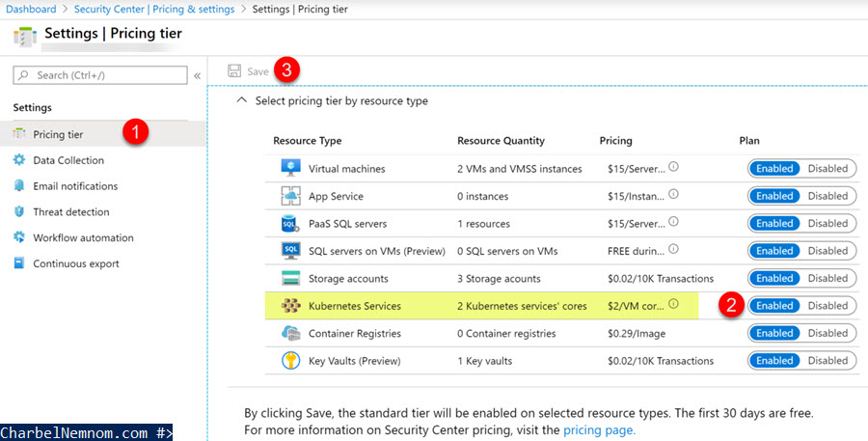The height and width of the screenshot is (441, 868).
Task: Focus the Search (Ctrl+/) field
Action: coord(100,75)
